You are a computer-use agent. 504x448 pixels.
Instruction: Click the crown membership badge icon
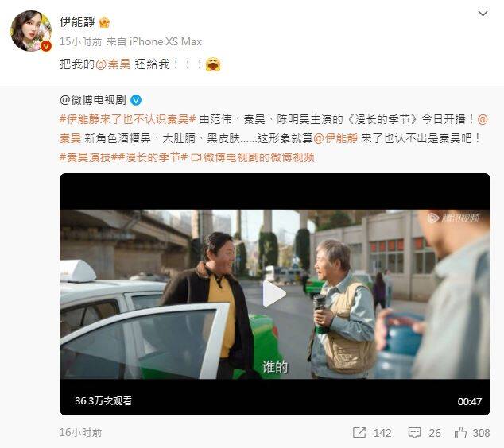pos(104,22)
